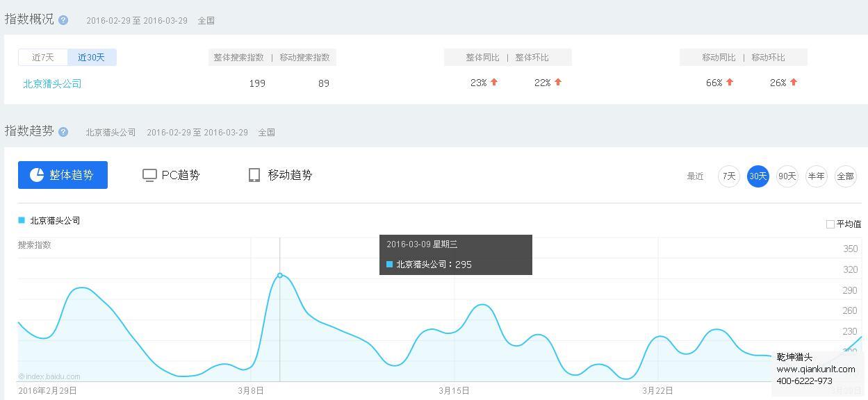Switch to the 近7天 toggle

point(42,58)
